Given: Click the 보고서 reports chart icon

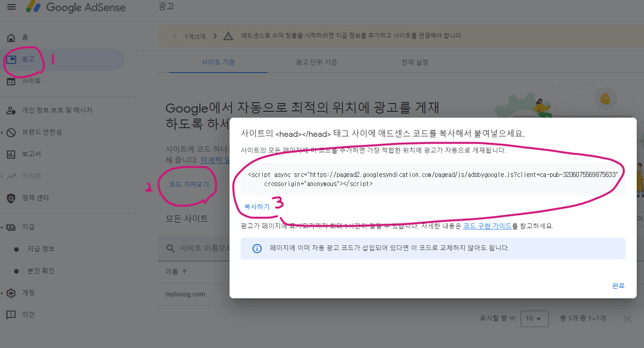Looking at the screenshot, I should (x=11, y=154).
